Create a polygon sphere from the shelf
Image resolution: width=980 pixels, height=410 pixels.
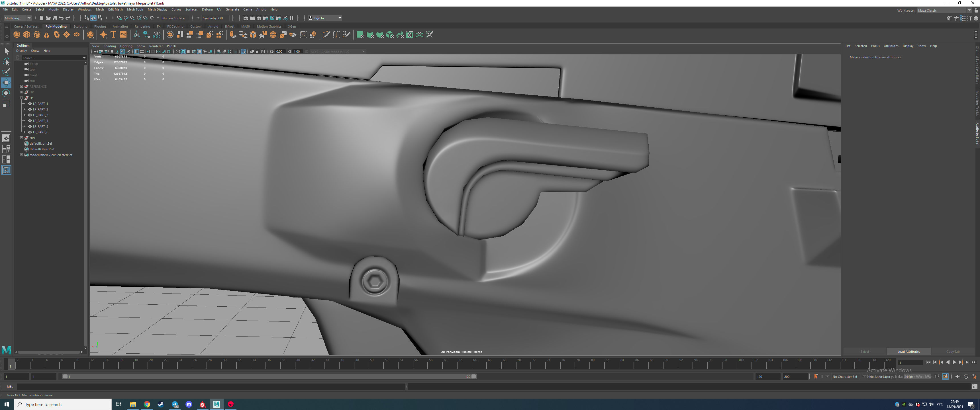coord(17,35)
